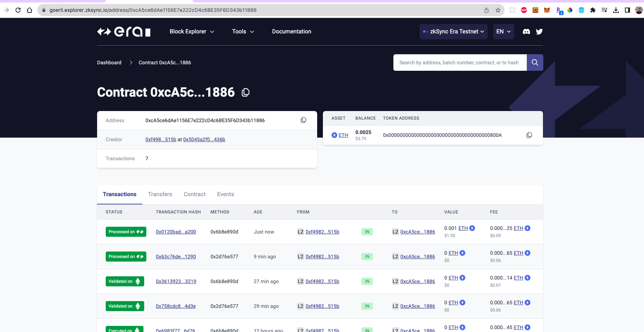Open creation transaction 0x5045a2f0...436b
The image size is (644, 332).
point(204,139)
